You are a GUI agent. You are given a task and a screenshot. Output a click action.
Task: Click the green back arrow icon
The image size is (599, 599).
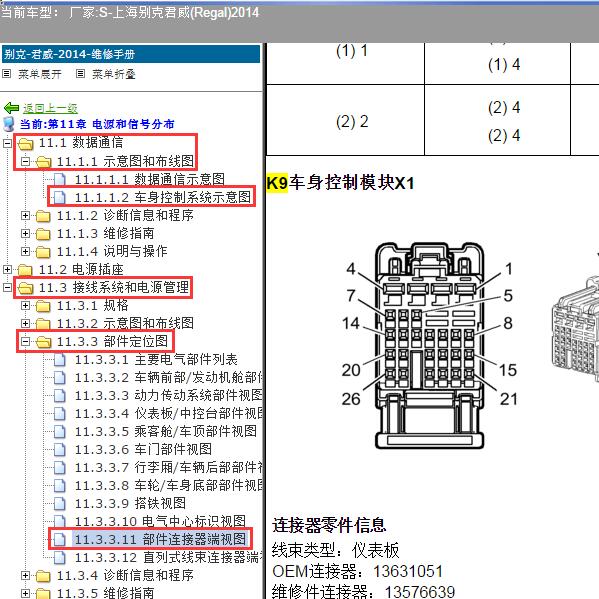point(11,108)
